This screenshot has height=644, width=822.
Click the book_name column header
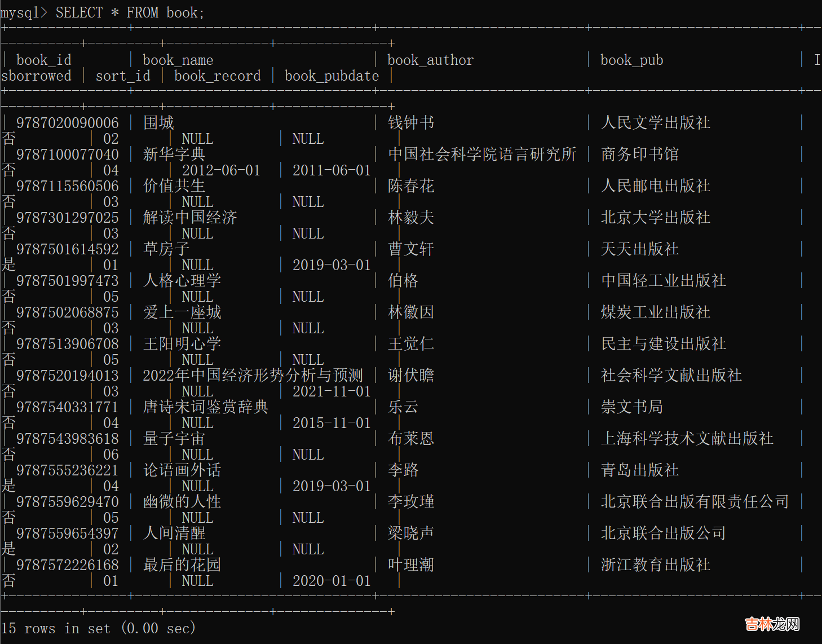coord(178,60)
